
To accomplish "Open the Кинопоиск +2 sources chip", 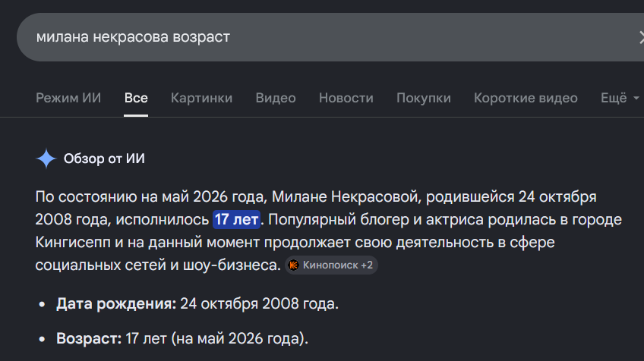I will (331, 265).
